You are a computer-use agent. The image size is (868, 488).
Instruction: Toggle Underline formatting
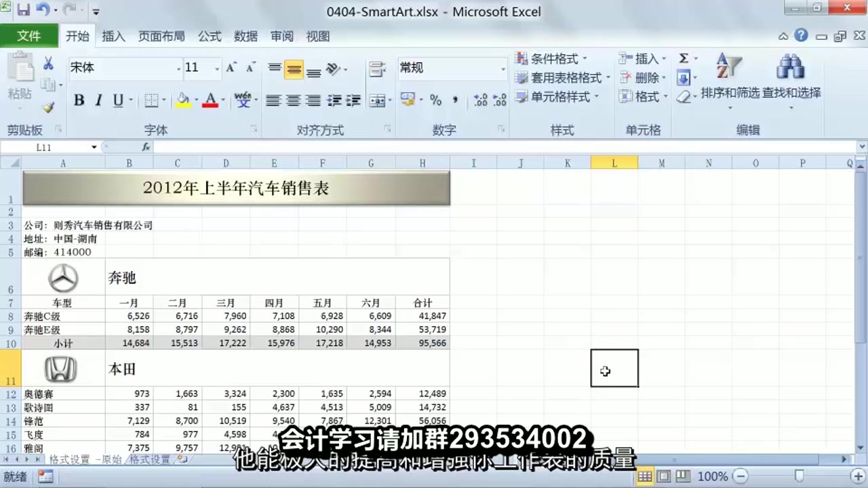(118, 100)
